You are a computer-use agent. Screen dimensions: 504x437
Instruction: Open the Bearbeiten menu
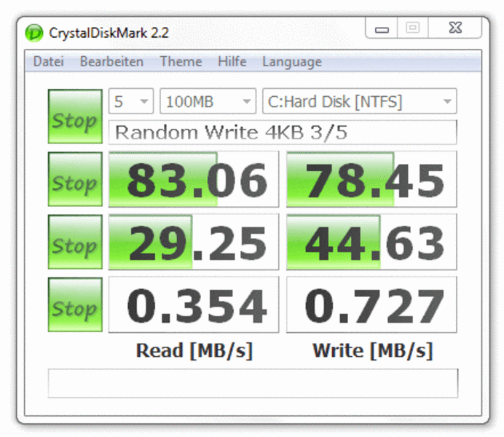click(x=111, y=61)
